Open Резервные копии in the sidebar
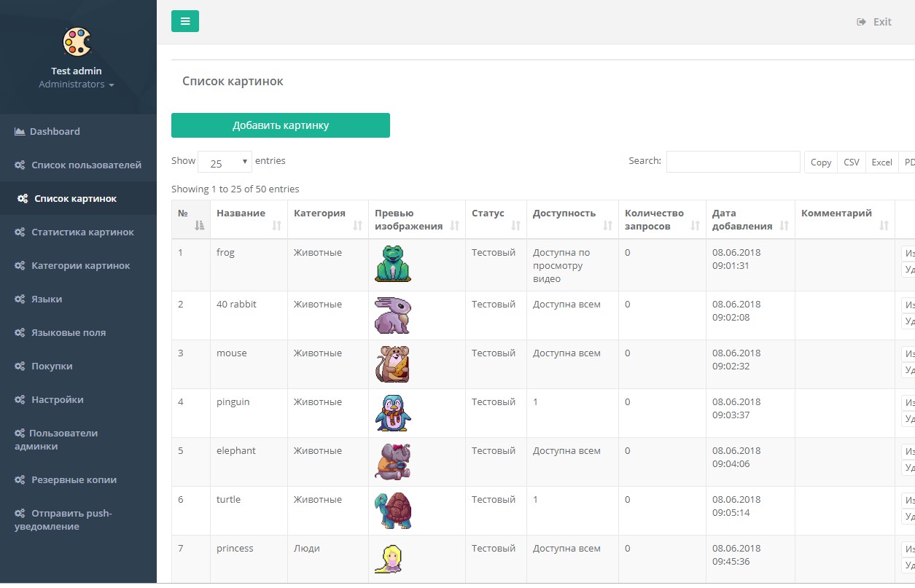915x588 pixels. 74,480
